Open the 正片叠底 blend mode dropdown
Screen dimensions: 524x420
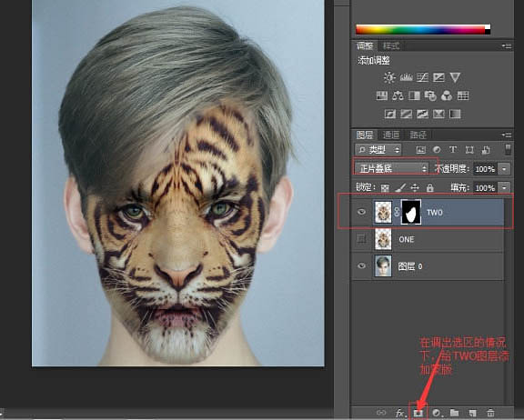click(x=391, y=168)
